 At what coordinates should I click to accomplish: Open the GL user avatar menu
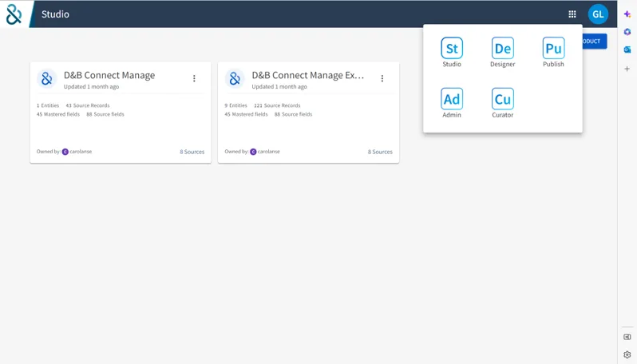click(x=598, y=14)
